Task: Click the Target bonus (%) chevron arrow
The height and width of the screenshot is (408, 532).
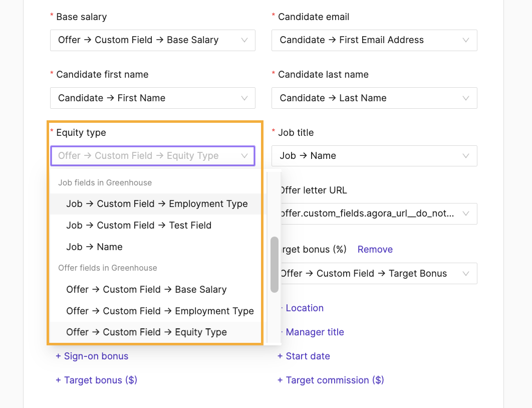Action: click(x=466, y=274)
